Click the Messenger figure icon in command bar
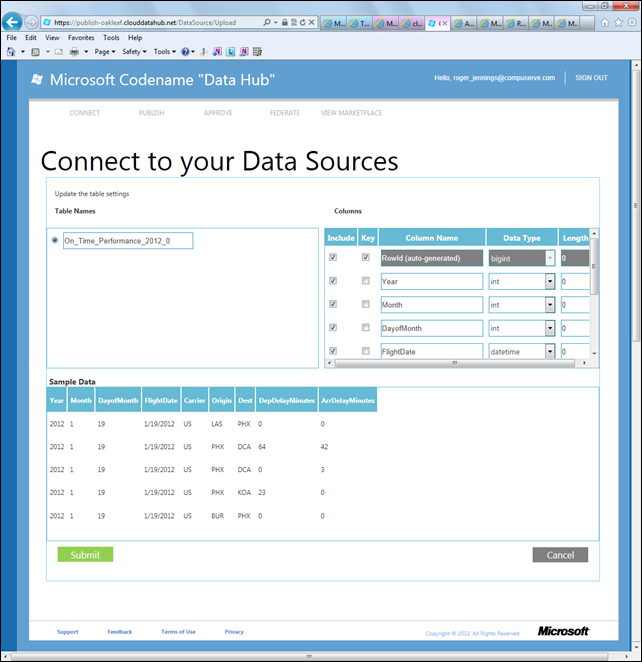Image resolution: width=642 pixels, height=662 pixels. tap(204, 52)
